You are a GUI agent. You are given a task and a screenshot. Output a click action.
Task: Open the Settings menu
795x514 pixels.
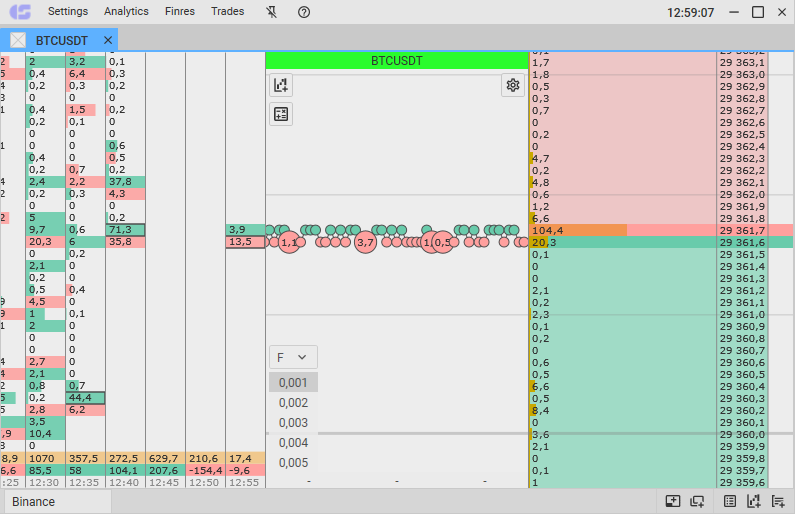pyautogui.click(x=68, y=12)
